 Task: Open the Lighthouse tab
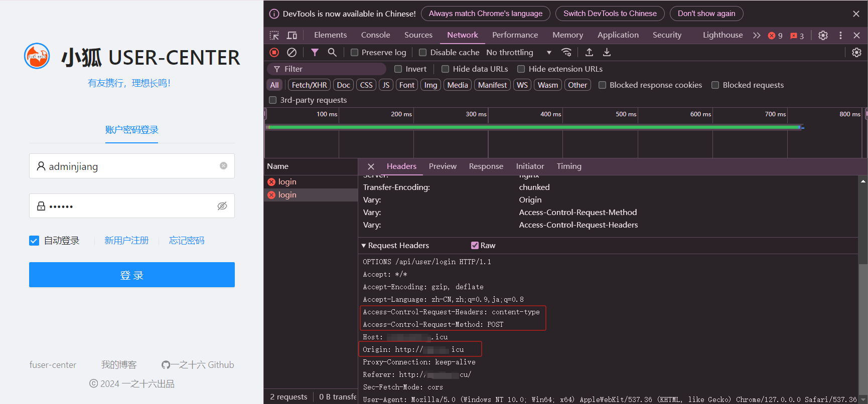click(722, 35)
